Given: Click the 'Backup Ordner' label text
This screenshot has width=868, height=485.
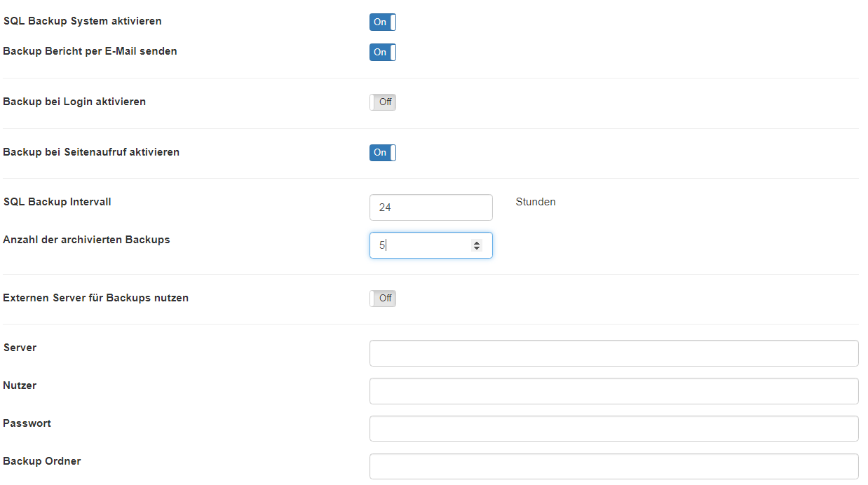Looking at the screenshot, I should tap(42, 461).
